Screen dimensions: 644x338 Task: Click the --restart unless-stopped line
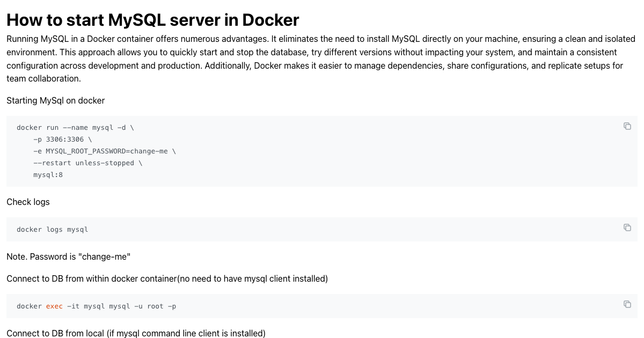coord(87,163)
